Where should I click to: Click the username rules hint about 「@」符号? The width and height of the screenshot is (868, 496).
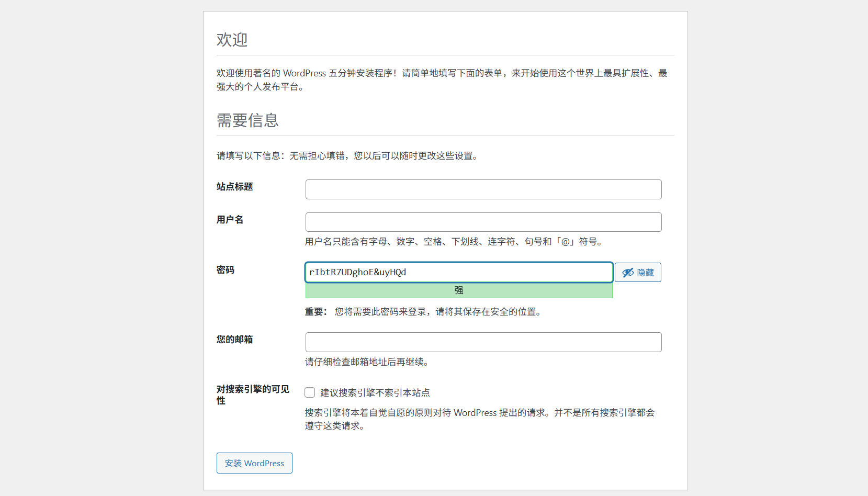[454, 242]
